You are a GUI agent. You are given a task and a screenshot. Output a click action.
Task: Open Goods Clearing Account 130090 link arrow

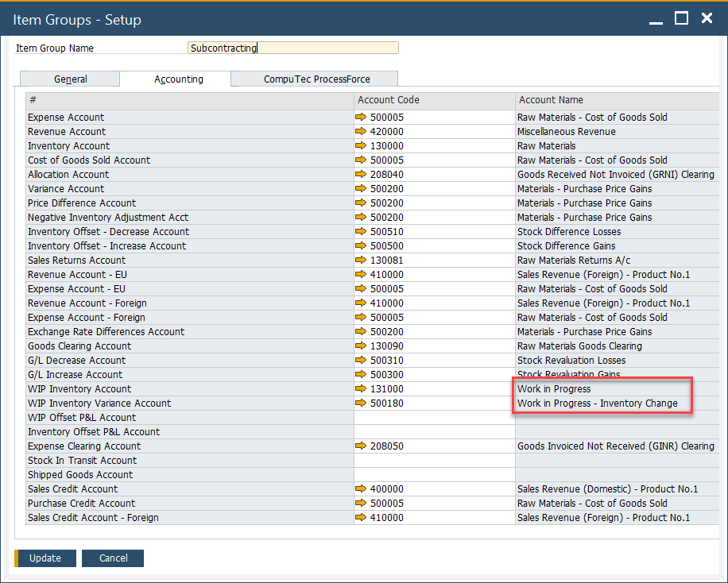pos(362,346)
